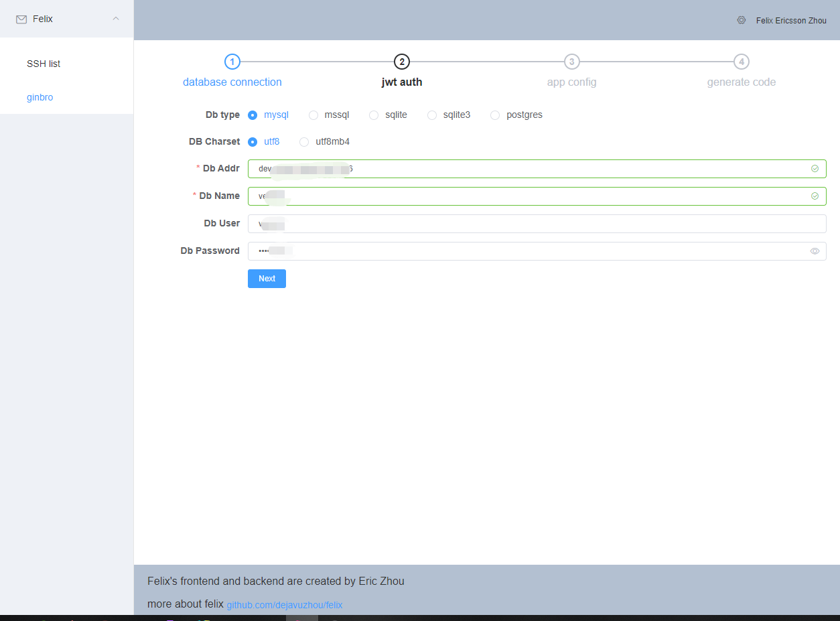The image size is (840, 621).
Task: Open SSH list from sidebar
Action: [44, 64]
